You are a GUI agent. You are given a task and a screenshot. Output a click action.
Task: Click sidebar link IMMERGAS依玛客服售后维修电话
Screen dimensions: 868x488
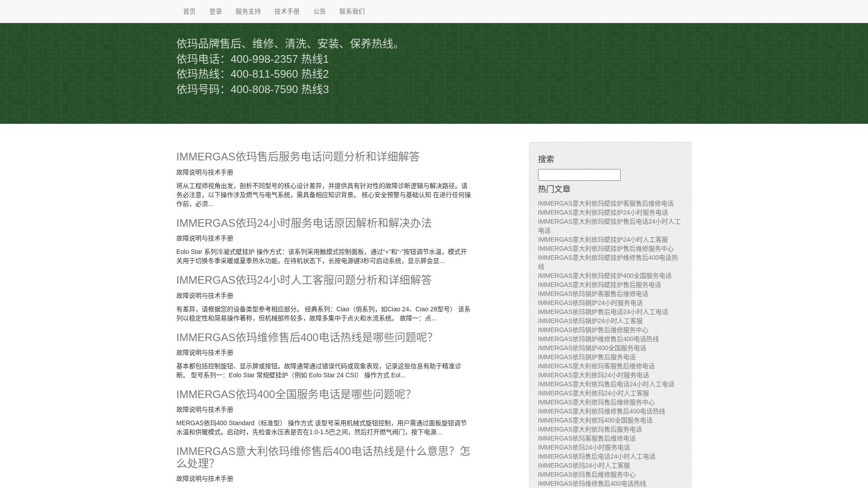tap(587, 438)
